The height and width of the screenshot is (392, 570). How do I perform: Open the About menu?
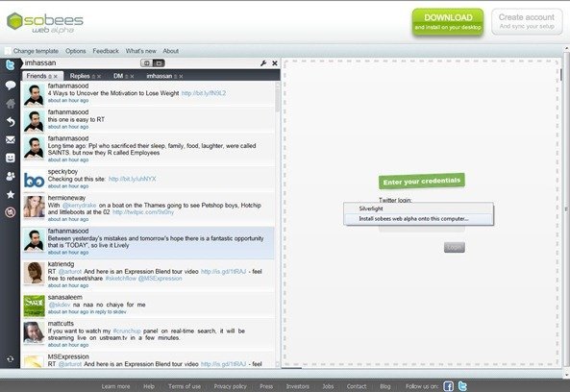coord(170,51)
